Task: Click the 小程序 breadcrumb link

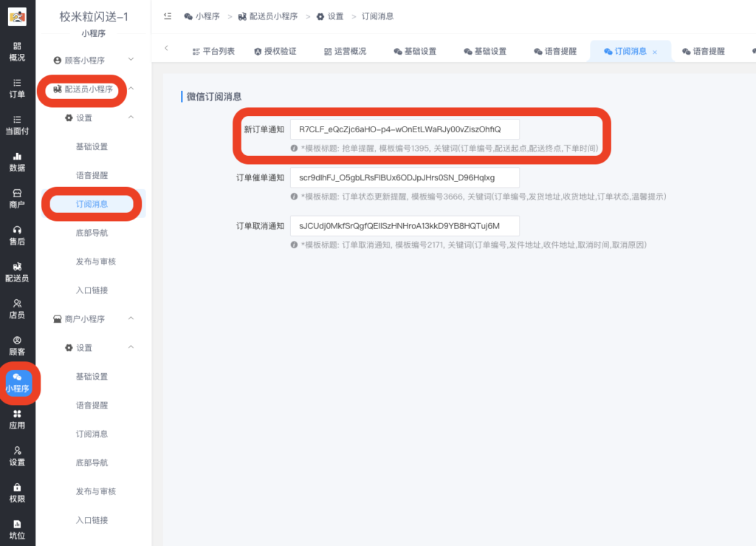Action: tap(207, 16)
